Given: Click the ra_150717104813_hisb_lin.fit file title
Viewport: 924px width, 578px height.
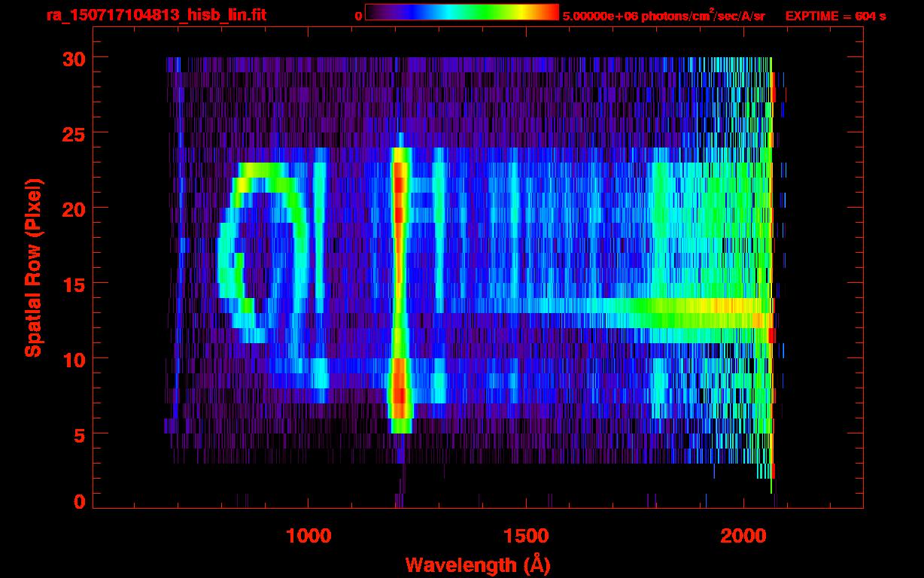Looking at the screenshot, I should click(156, 15).
